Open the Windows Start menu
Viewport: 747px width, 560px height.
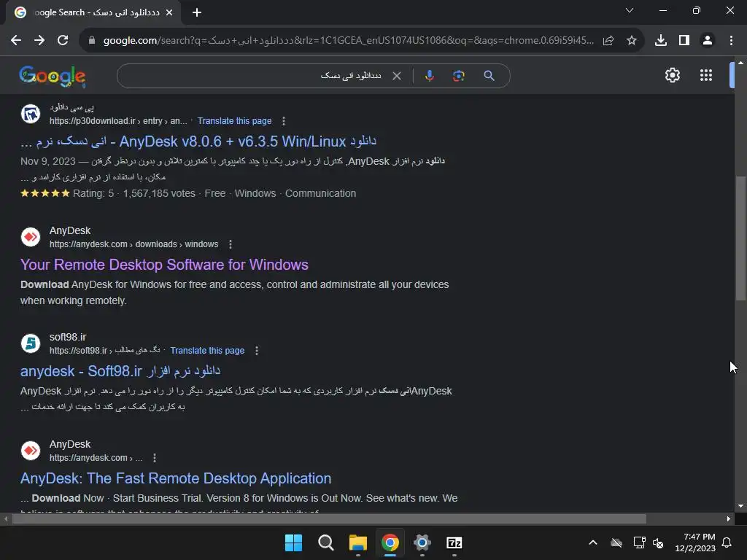pos(293,542)
